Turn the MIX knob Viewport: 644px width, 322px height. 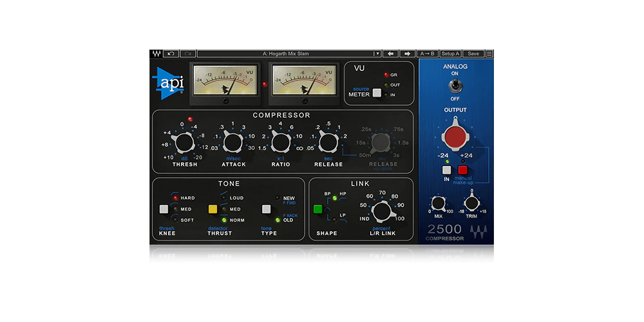pyautogui.click(x=438, y=203)
